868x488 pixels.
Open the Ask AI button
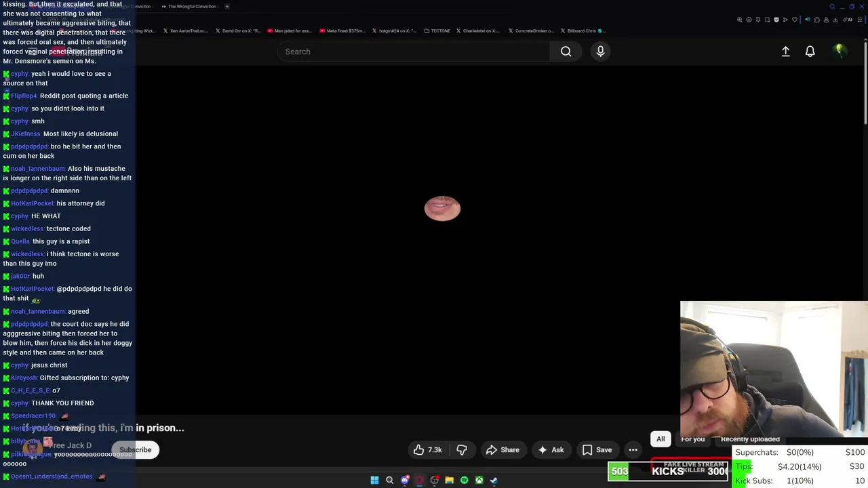tap(551, 450)
